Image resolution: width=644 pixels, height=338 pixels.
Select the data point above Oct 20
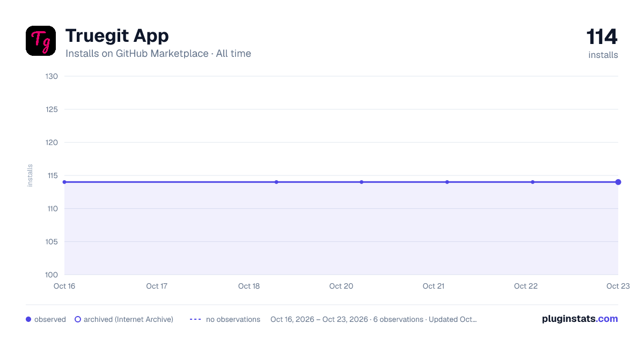pos(362,182)
